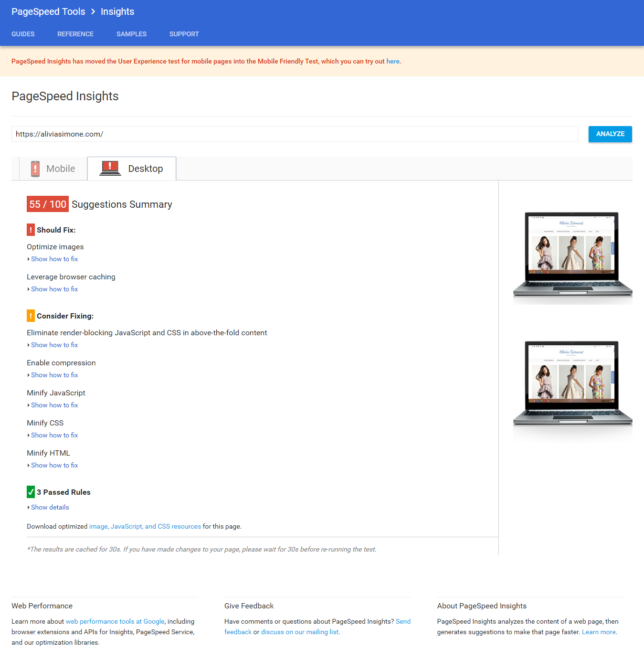644x670 pixels.
Task: Click the green Passed Rules checkmark icon
Action: tap(31, 492)
